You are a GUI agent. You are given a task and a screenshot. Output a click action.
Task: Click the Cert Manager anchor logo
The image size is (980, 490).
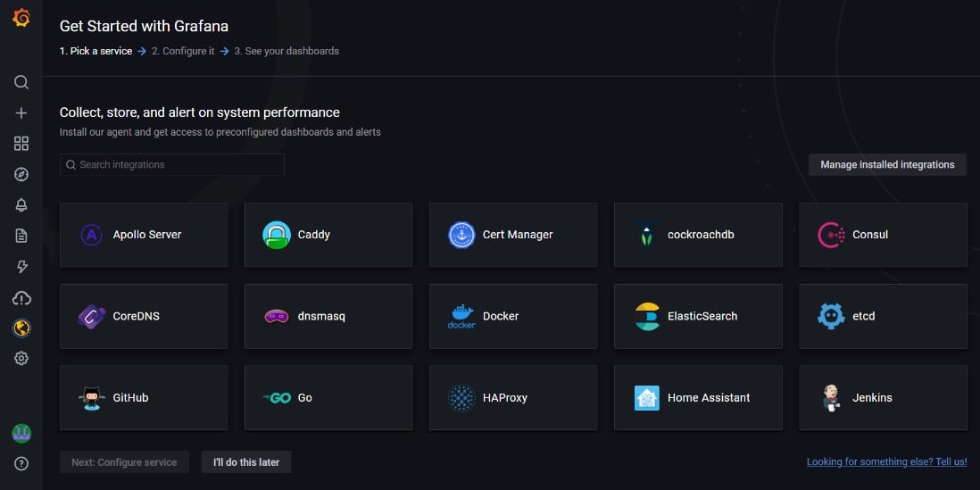coord(461,235)
